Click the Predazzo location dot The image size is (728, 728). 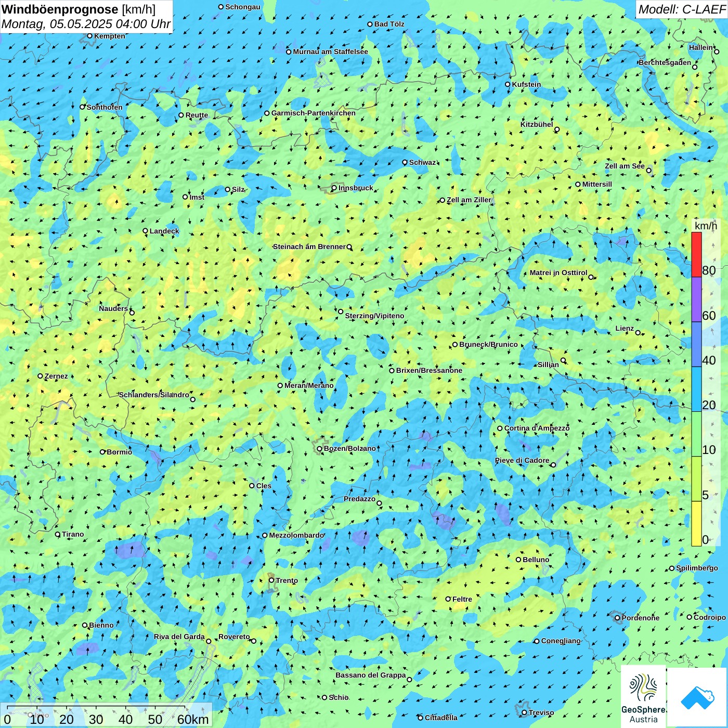pyautogui.click(x=380, y=503)
